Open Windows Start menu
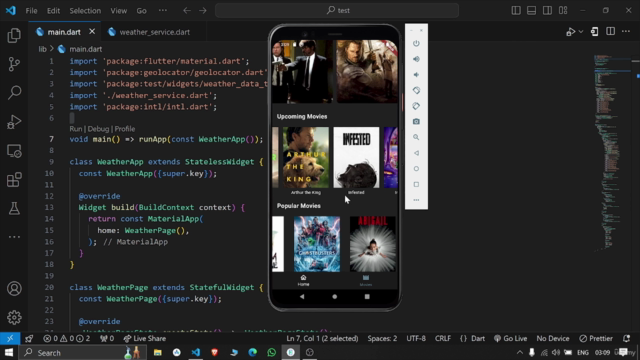The image size is (640, 360). click(x=9, y=352)
